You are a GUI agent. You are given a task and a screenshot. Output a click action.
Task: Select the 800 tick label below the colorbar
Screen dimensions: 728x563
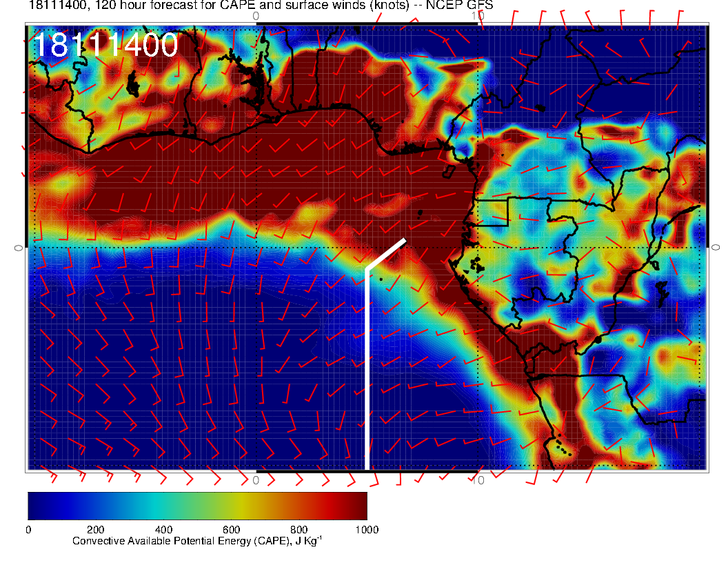coord(299,530)
